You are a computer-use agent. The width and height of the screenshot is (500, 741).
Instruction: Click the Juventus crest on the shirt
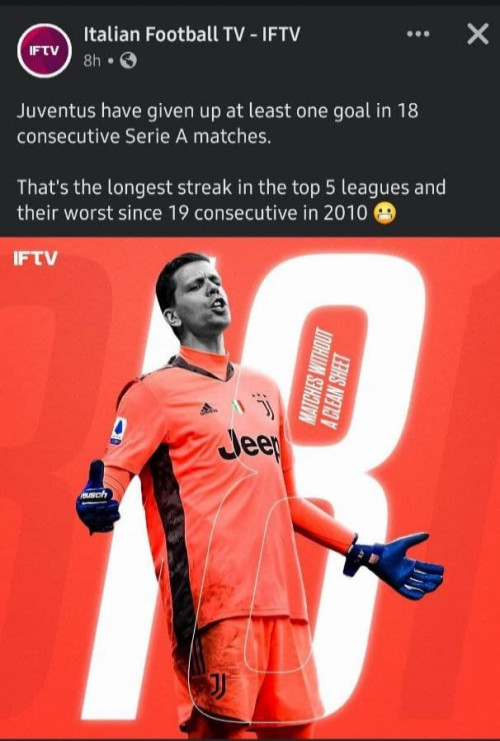tap(265, 405)
